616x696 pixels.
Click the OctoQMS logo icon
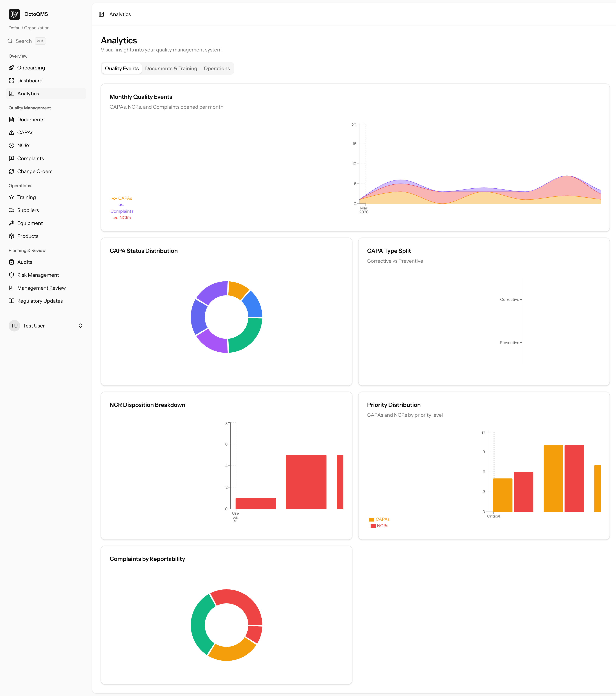14,14
